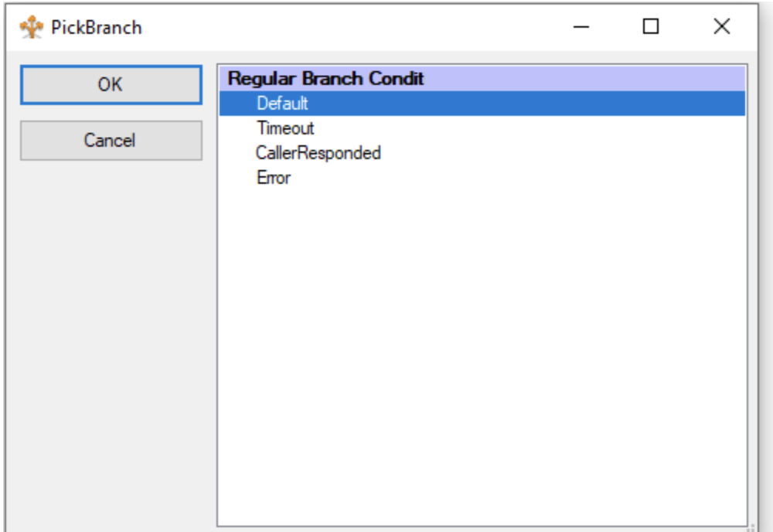Viewport: 773px width, 532px height.
Task: Click the OK button
Action: [111, 84]
